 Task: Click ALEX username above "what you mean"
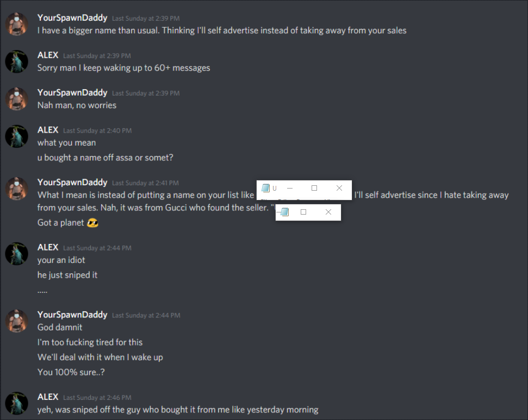pyautogui.click(x=48, y=130)
